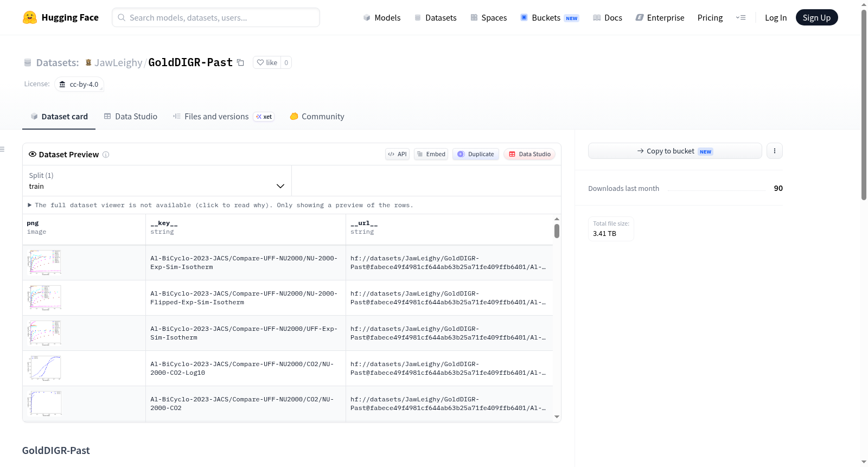Image resolution: width=868 pixels, height=467 pixels.
Task: Click the like count showing 0
Action: [x=286, y=62]
